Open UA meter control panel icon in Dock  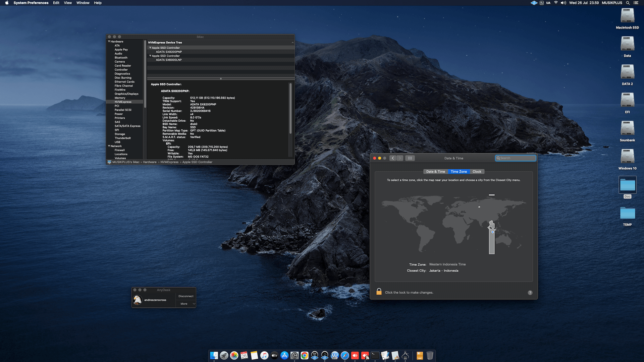coord(325,355)
